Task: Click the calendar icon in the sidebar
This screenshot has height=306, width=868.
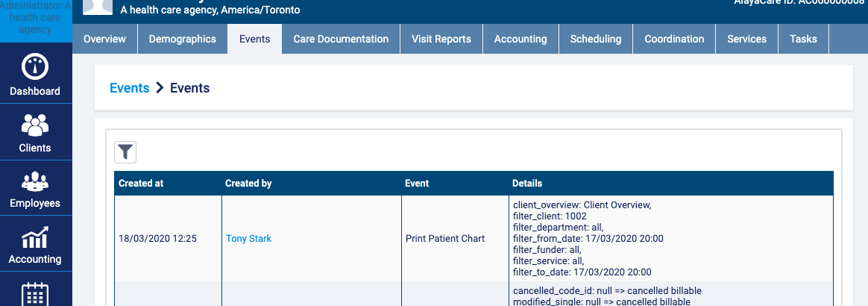Action: tap(35, 293)
